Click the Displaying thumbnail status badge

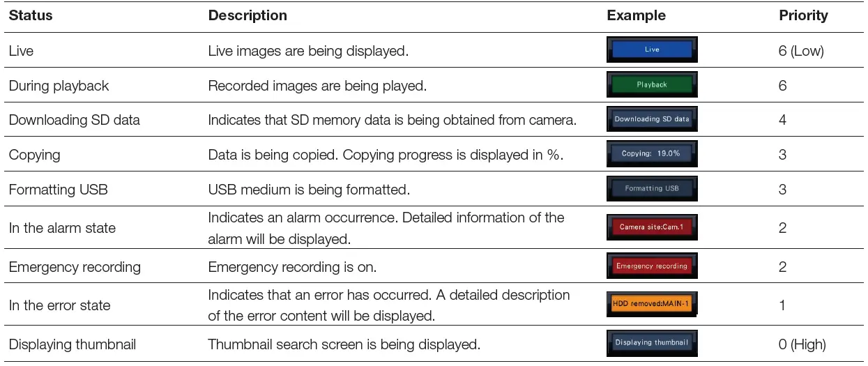[652, 343]
